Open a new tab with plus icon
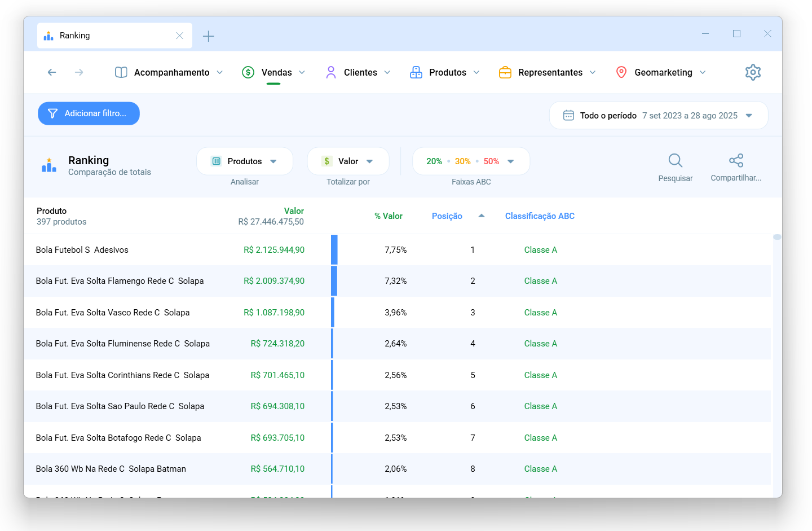This screenshot has width=812, height=531. [x=208, y=36]
